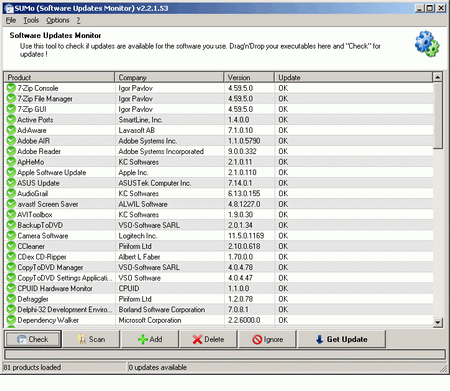Click company Albert L Faber
The image size is (450, 391).
(x=139, y=257)
